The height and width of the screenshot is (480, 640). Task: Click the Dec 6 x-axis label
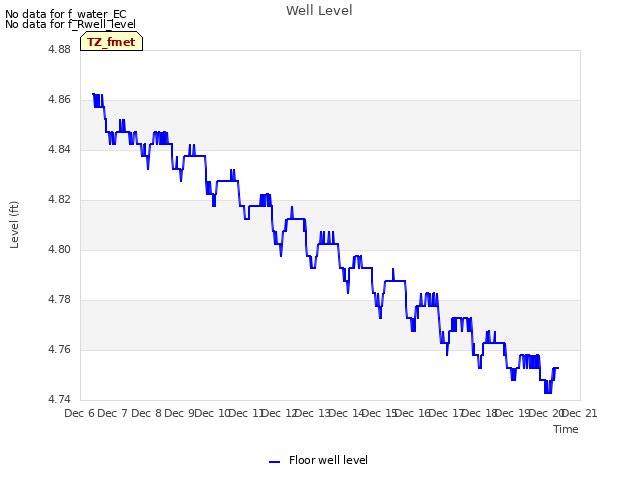click(79, 413)
